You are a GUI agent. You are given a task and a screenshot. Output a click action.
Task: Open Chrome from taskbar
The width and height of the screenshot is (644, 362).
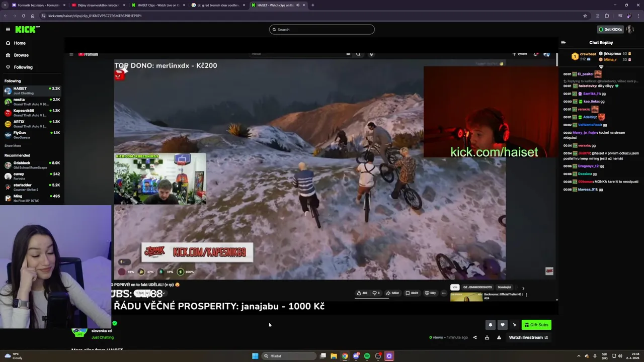click(x=345, y=356)
